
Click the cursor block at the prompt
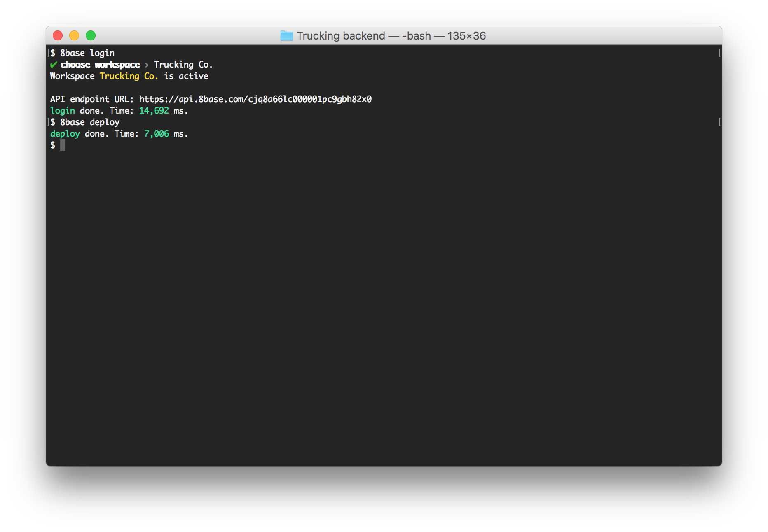[x=63, y=145]
